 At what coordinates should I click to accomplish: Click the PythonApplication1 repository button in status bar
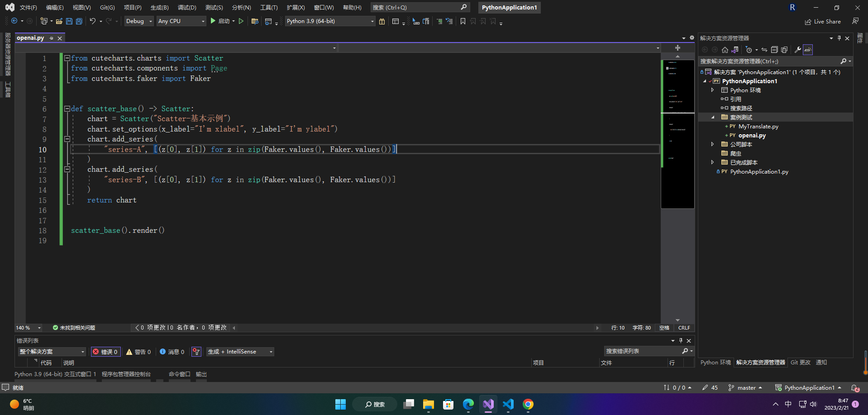[x=808, y=388]
